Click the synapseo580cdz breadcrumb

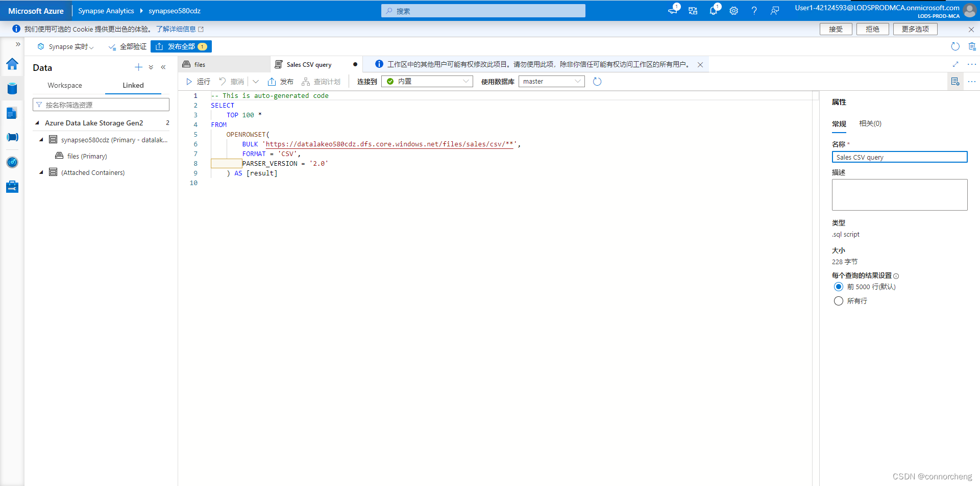coord(175,11)
